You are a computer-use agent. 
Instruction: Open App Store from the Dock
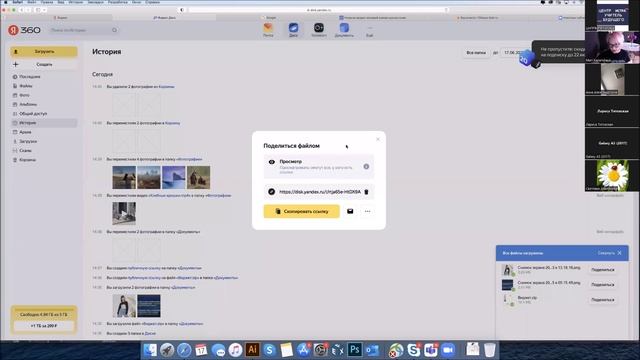[x=303, y=350]
